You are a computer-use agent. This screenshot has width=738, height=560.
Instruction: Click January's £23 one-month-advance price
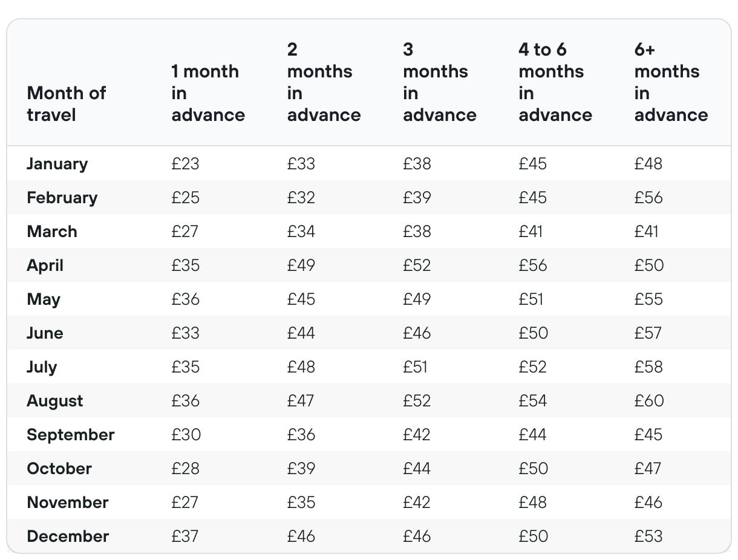tap(185, 164)
